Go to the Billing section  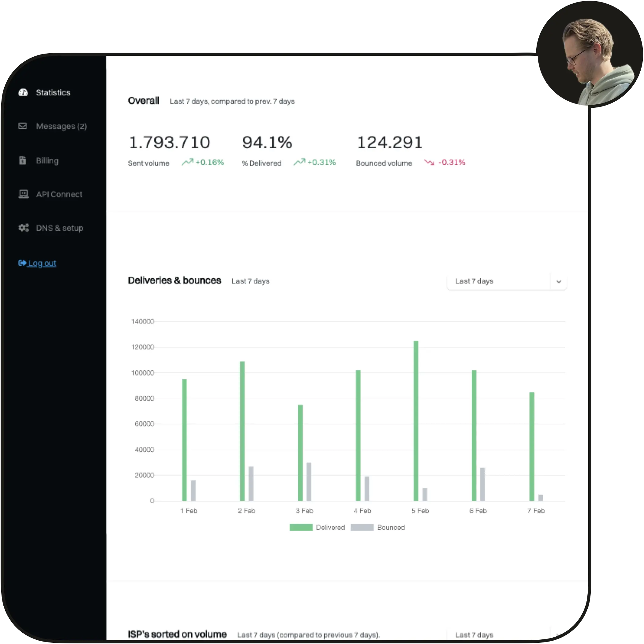click(x=47, y=161)
